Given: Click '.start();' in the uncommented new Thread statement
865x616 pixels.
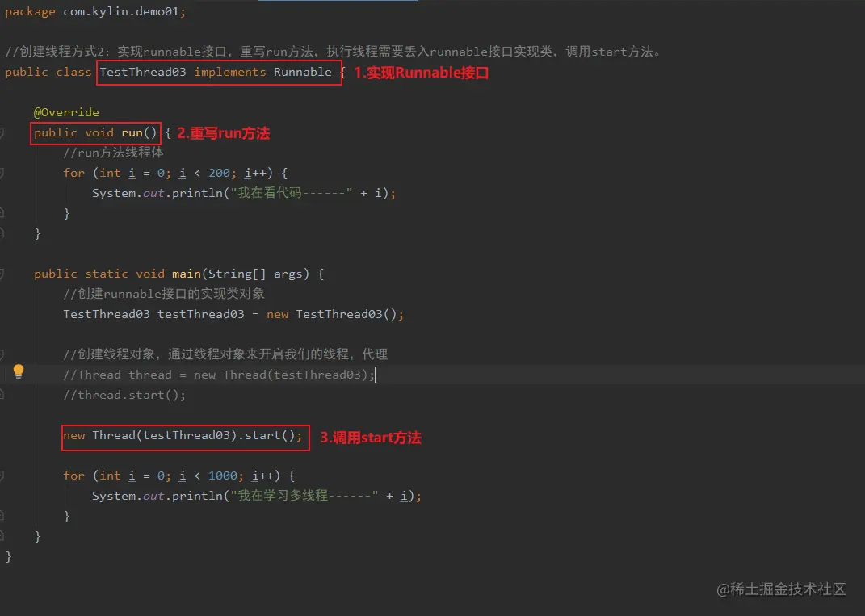Looking at the screenshot, I should click(x=271, y=436).
